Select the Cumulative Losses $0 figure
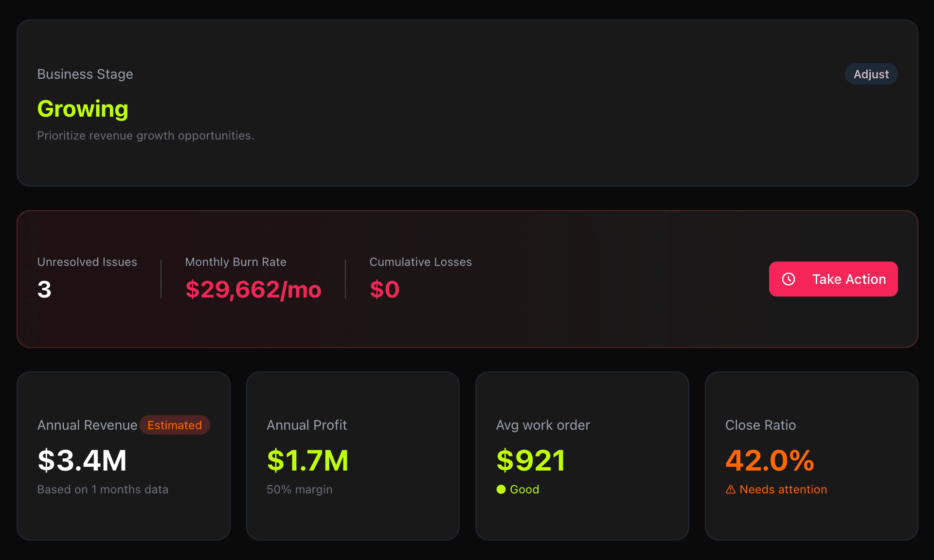The height and width of the screenshot is (560, 934). click(x=384, y=289)
